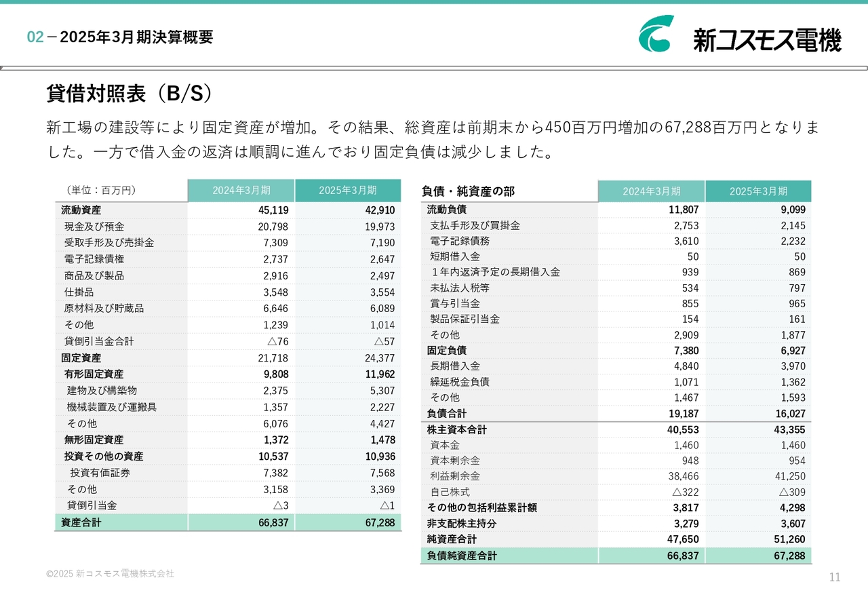This screenshot has height=601, width=868.
Task: Click the value 51,260 for 純資産合計
Action: pyautogui.click(x=791, y=539)
